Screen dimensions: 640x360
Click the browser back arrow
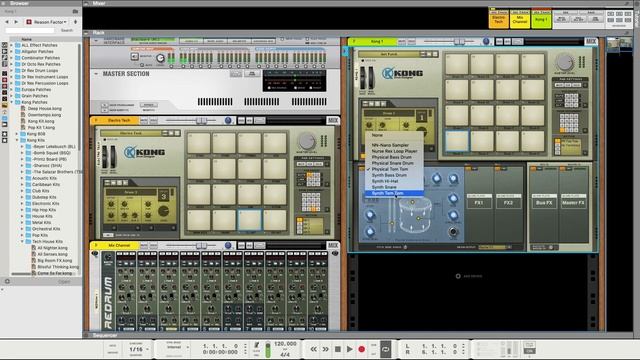pyautogui.click(x=7, y=22)
